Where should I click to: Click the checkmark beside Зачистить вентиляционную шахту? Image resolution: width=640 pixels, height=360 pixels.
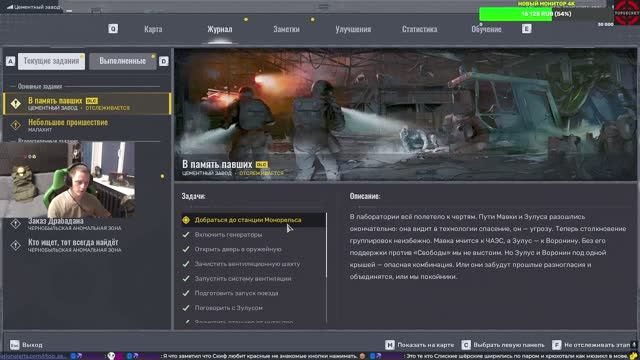click(x=186, y=264)
